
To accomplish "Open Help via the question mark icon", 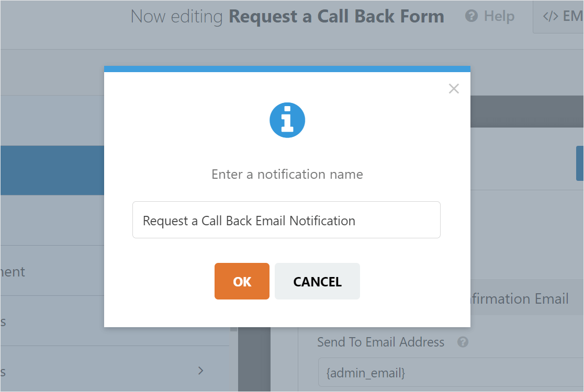I will tap(471, 16).
